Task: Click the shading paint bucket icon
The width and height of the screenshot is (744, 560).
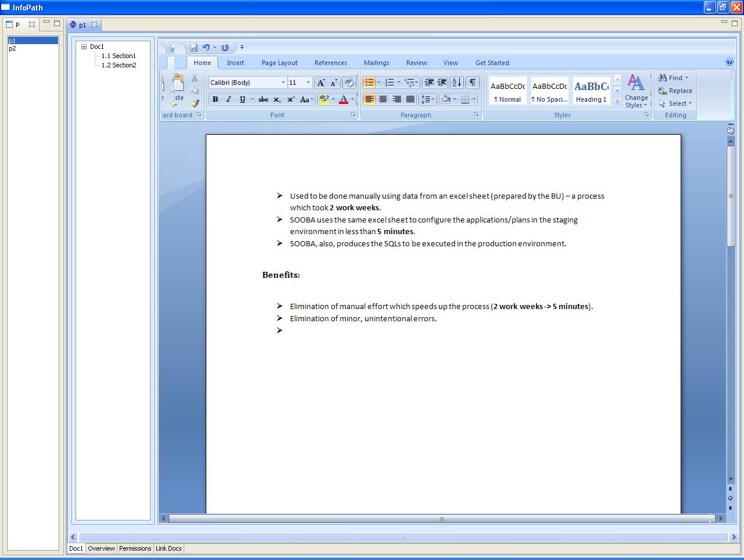Action: [x=446, y=99]
